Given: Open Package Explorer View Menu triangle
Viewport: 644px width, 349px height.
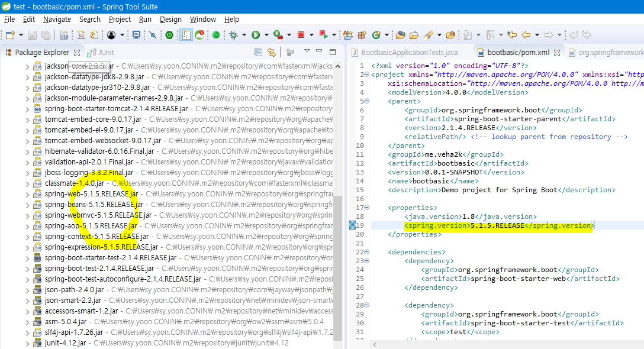Looking at the screenshot, I should [307, 51].
